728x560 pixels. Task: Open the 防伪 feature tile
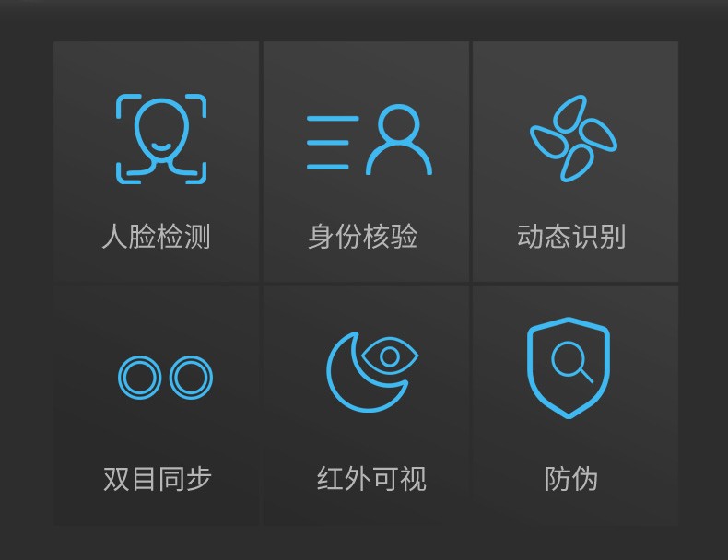coord(576,405)
